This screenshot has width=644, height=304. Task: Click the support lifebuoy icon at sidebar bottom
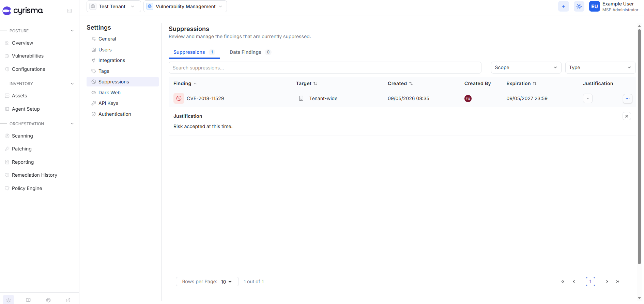point(48,300)
